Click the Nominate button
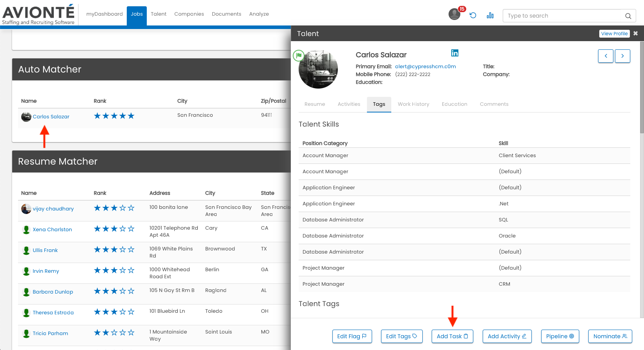Viewport: 644px width, 350px height. pos(610,336)
